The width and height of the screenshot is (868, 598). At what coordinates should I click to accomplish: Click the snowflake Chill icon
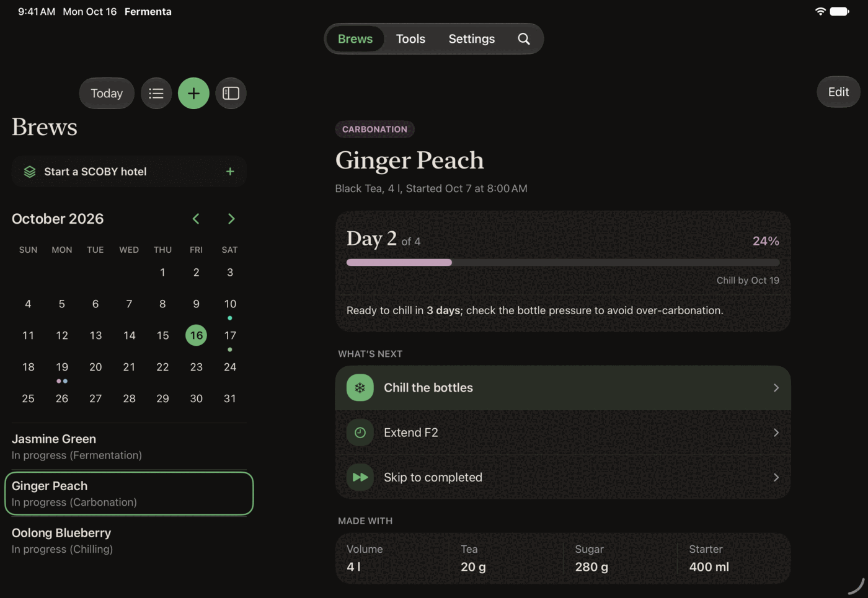tap(360, 388)
